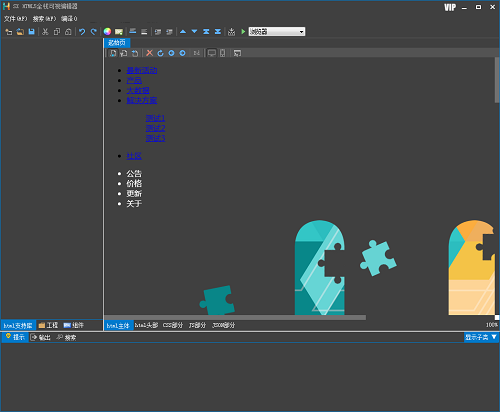Click the move to bottom arrow icon
The width and height of the screenshot is (500, 412).
218,32
